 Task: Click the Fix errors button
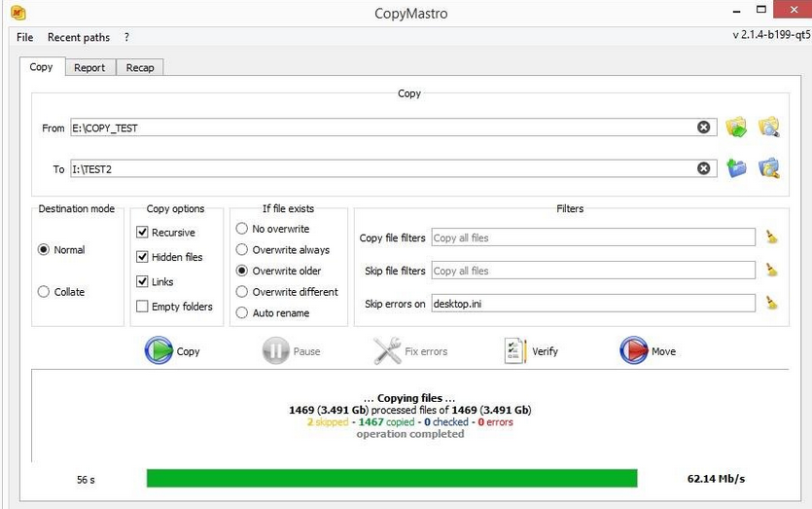410,351
